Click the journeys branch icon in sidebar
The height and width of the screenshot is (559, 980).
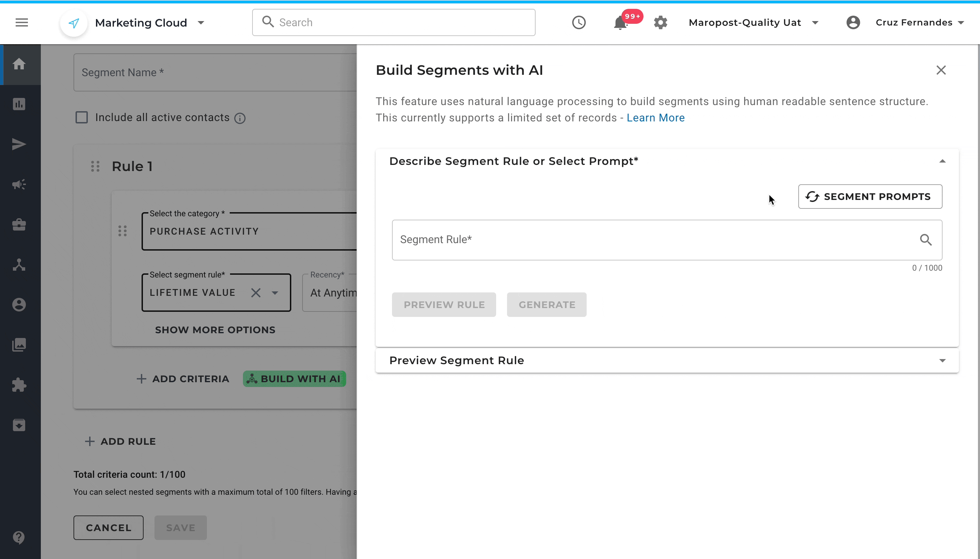(x=19, y=265)
